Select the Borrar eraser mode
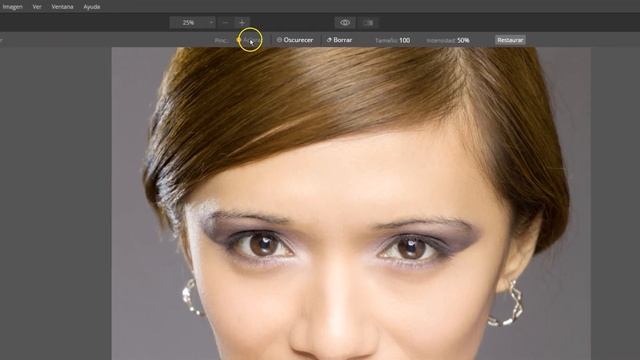The height and width of the screenshot is (360, 640). tap(340, 40)
